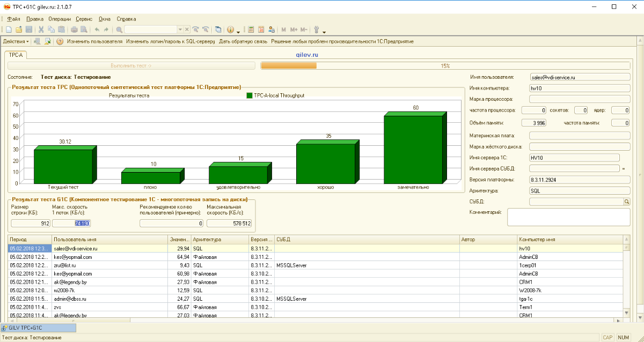The height and width of the screenshot is (342, 644).
Task: Click the magnifier icon in СУБД field
Action: click(626, 202)
